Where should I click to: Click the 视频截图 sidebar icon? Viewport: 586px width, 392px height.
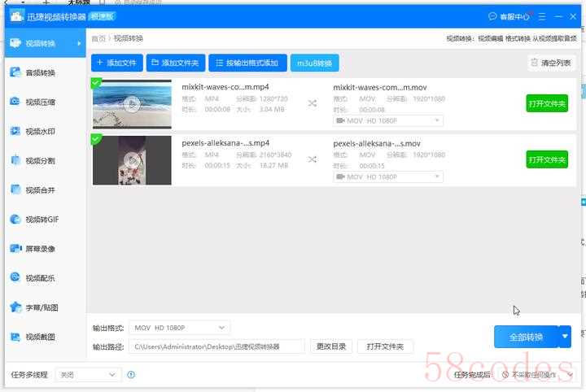click(x=15, y=337)
